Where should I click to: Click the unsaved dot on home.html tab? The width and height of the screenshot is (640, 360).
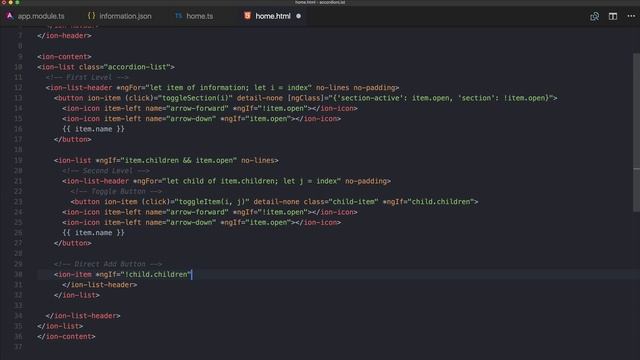pyautogui.click(x=298, y=16)
